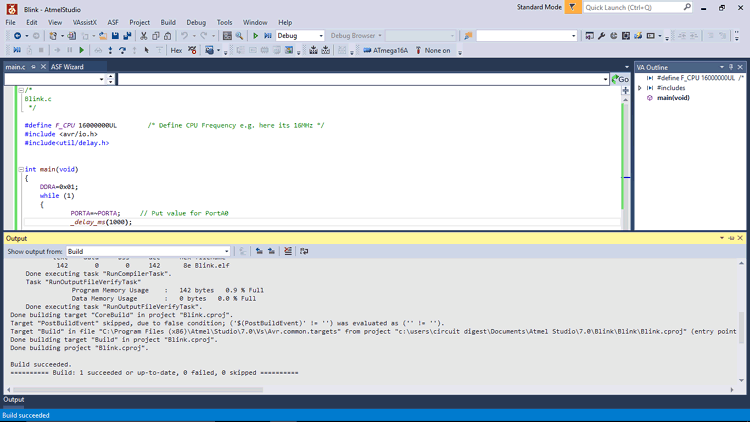Image resolution: width=750 pixels, height=422 pixels.
Task: Open the Debug Browser dropdown
Action: [x=380, y=36]
